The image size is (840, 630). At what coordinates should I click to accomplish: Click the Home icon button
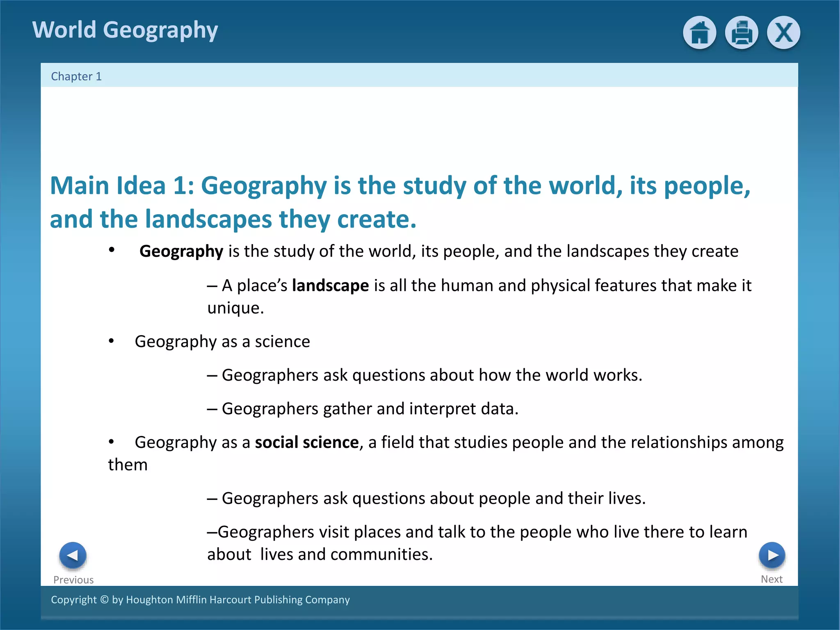[x=699, y=33]
